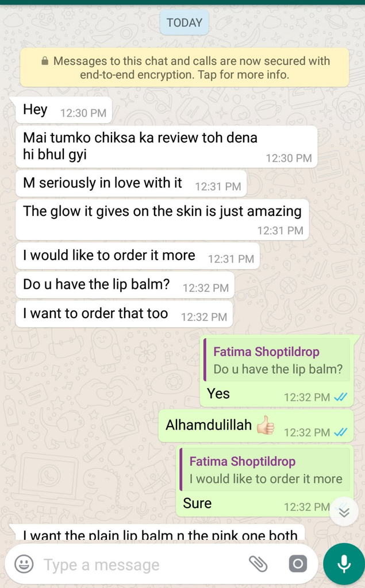This screenshot has height=588, width=365.
Task: Select 'M seriously in love with it' message
Action: tap(131, 183)
